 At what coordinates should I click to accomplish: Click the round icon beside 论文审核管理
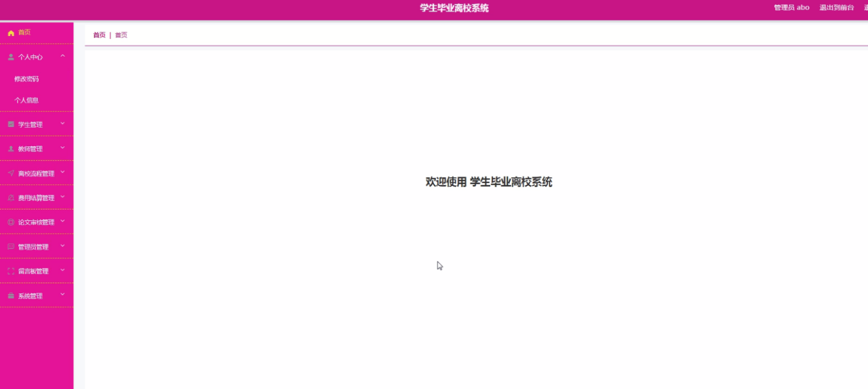[x=11, y=223]
